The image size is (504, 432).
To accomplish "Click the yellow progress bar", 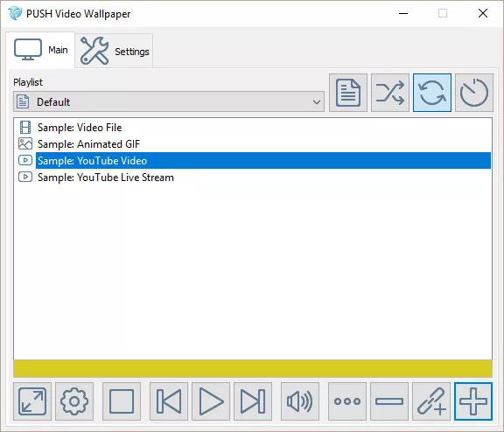I will [253, 369].
